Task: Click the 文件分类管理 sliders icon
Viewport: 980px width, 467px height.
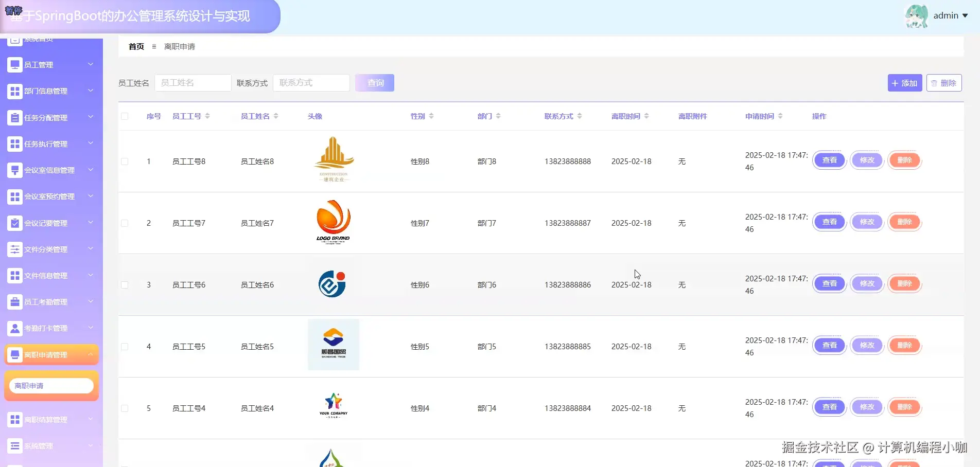Action: (x=15, y=249)
